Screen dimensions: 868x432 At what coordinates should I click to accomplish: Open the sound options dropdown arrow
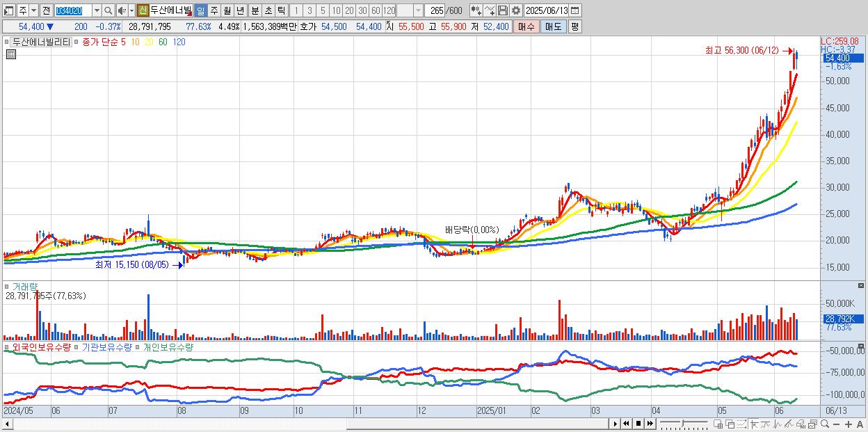click(x=131, y=10)
